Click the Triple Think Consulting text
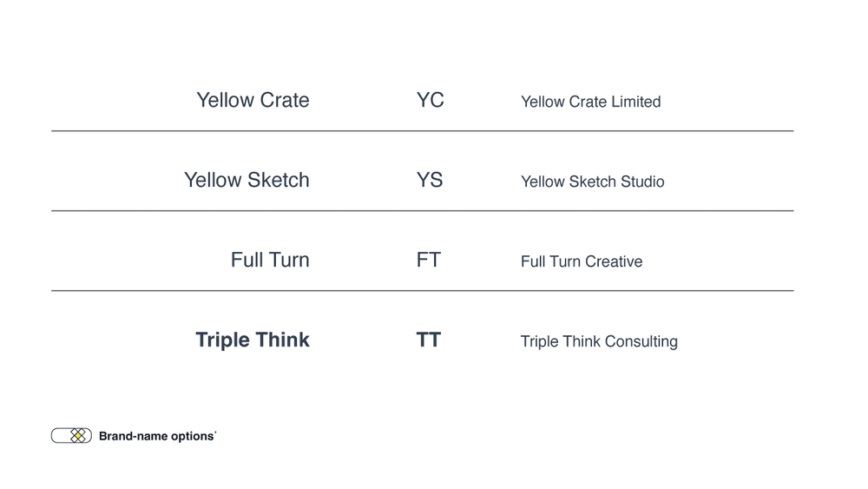The image size is (868, 489). pos(599,341)
